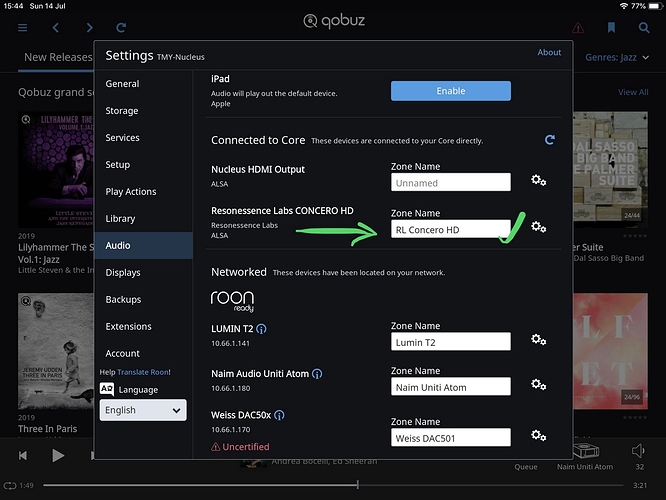This screenshot has width=666, height=500.
Task: Open device settings gears for Lumin T2
Action: tap(539, 339)
